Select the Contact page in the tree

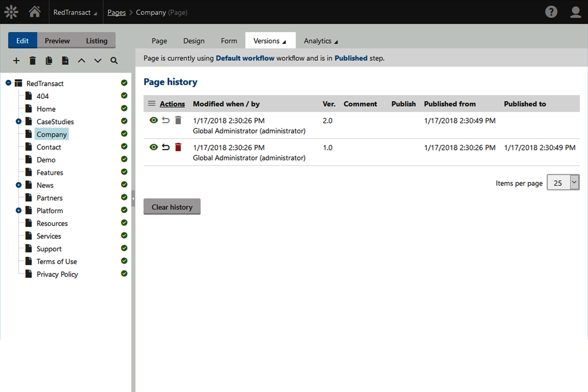pyautogui.click(x=49, y=147)
